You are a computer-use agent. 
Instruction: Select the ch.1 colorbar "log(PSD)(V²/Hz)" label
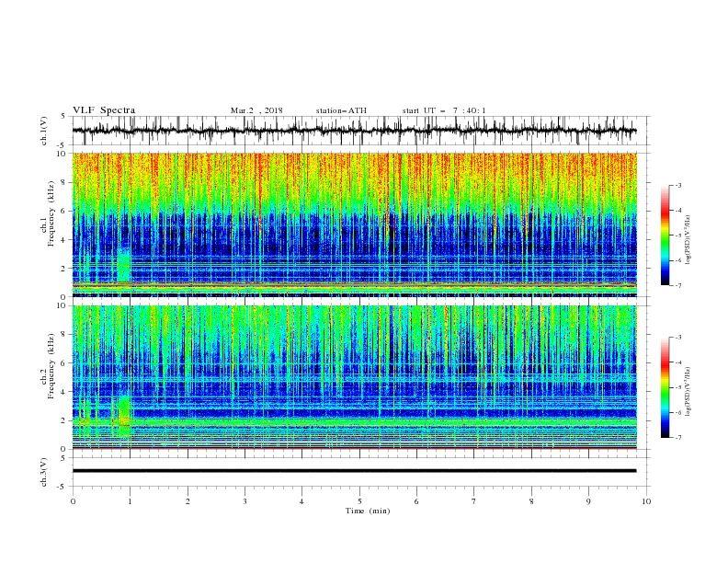pyautogui.click(x=688, y=240)
